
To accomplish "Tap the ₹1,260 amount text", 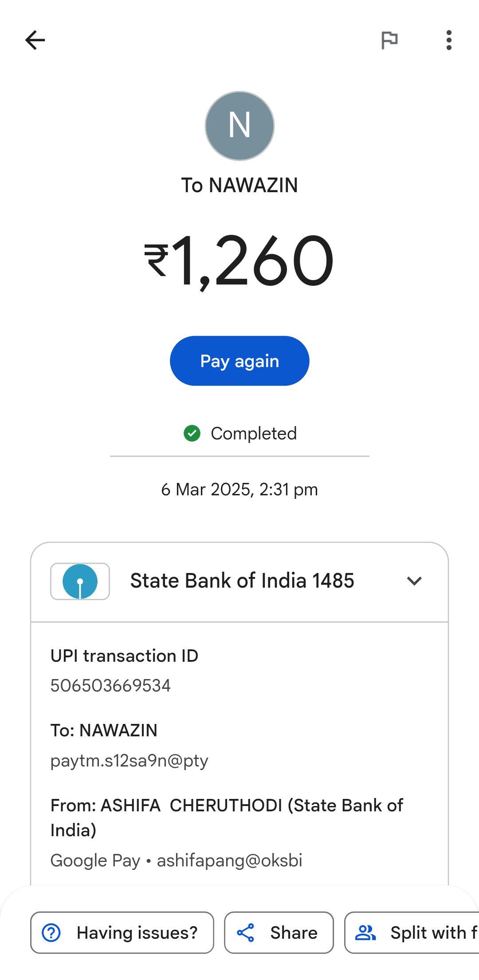I will click(239, 261).
